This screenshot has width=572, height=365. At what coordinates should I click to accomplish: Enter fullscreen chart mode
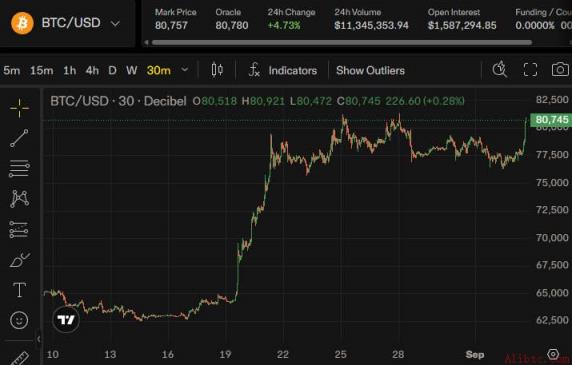[530, 70]
